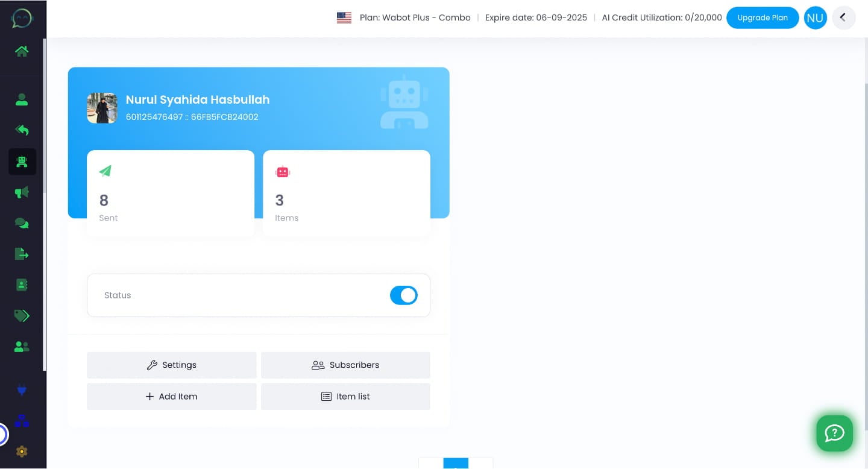Change language via the US flag selector
The width and height of the screenshot is (868, 469).
pos(344,17)
